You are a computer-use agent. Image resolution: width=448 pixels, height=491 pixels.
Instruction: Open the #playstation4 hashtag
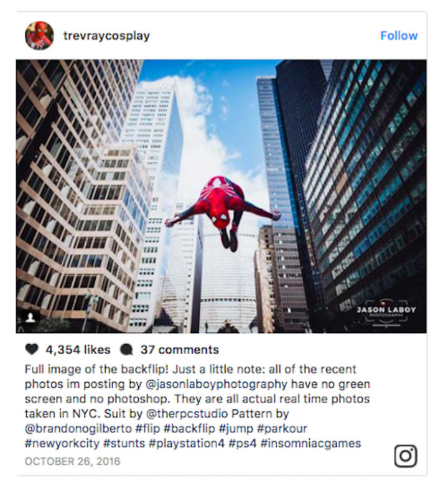click(187, 444)
